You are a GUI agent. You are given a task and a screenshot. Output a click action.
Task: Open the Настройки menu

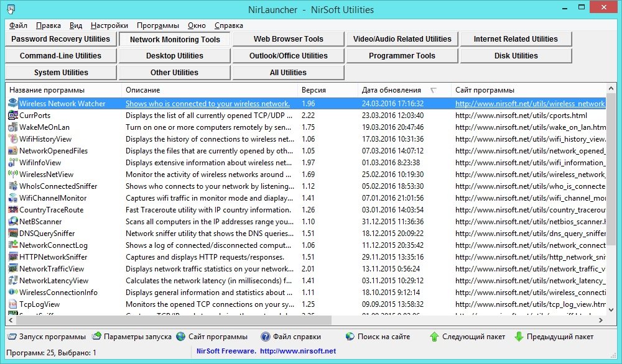[109, 25]
